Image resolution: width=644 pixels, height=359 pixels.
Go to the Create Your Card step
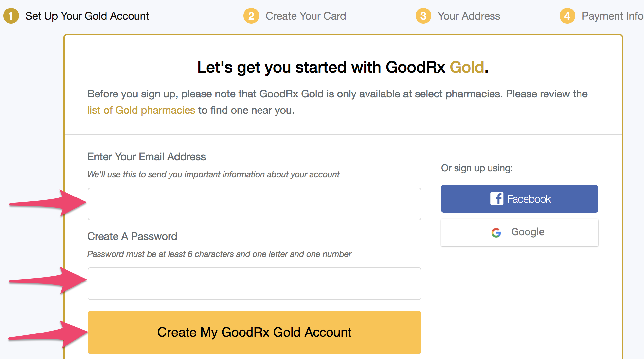[306, 16]
